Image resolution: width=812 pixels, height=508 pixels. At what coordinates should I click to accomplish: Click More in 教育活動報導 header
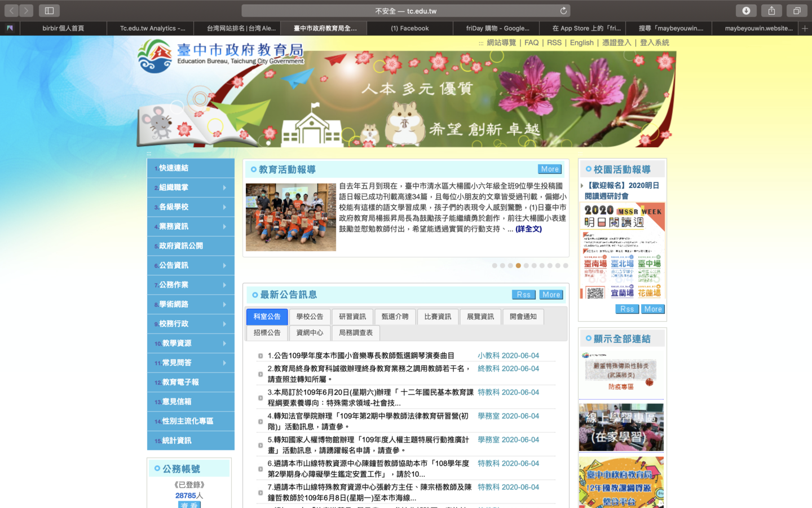pos(549,169)
